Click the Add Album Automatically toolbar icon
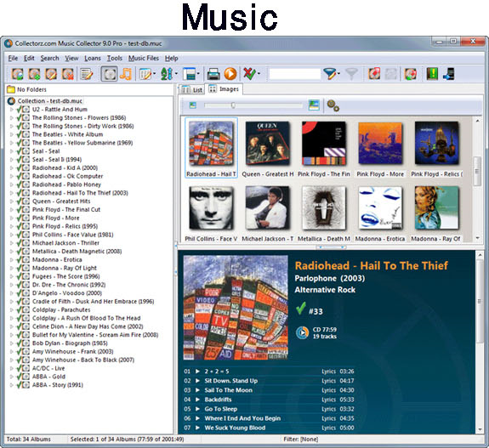489x448 pixels. (x=18, y=74)
